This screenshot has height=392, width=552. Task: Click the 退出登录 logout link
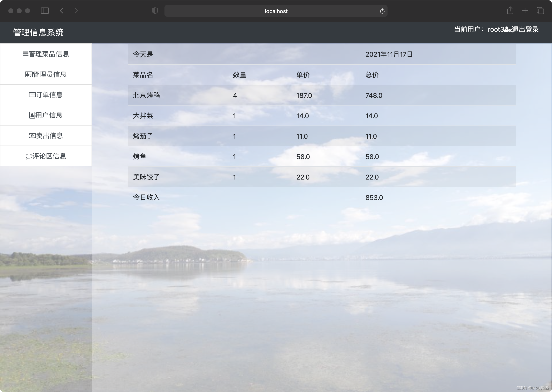point(525,29)
